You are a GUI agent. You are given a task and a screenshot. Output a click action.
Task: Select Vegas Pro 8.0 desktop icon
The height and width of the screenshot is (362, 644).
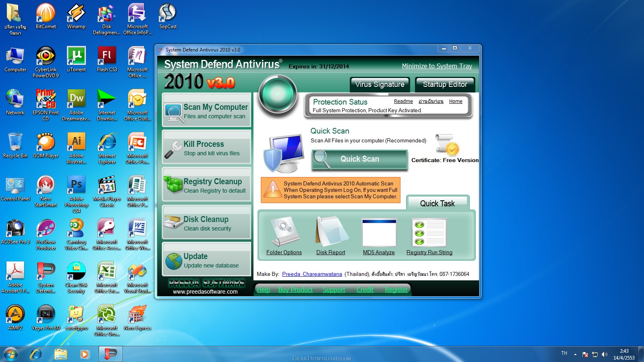46,318
